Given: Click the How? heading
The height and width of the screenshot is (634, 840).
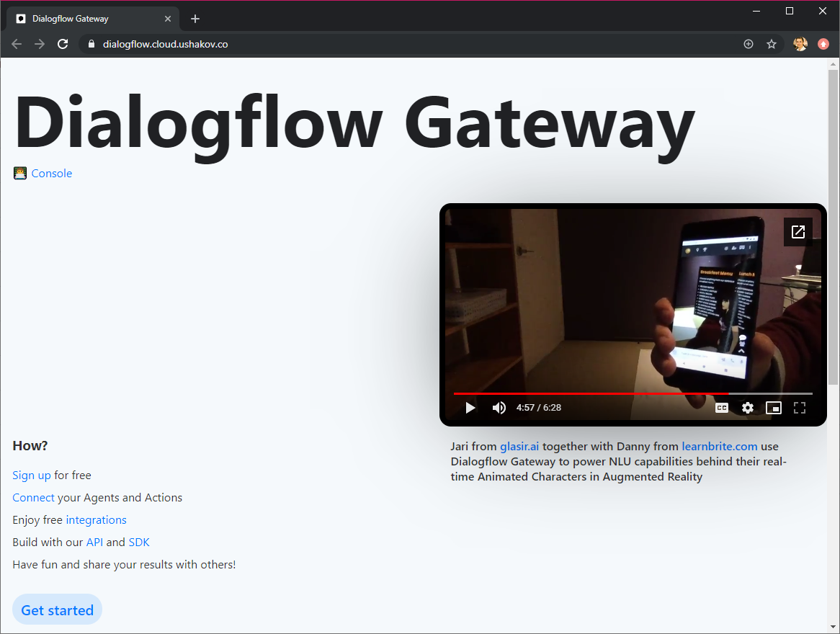Looking at the screenshot, I should pos(30,446).
